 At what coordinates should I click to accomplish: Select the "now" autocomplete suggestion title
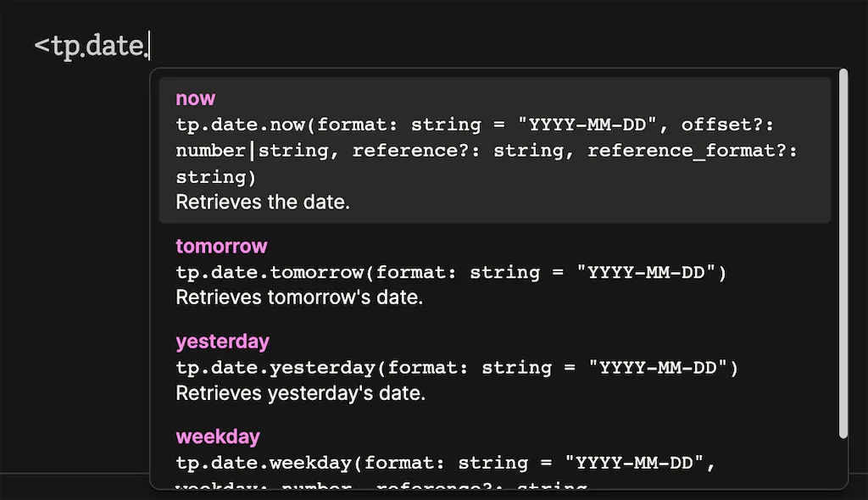tap(196, 99)
